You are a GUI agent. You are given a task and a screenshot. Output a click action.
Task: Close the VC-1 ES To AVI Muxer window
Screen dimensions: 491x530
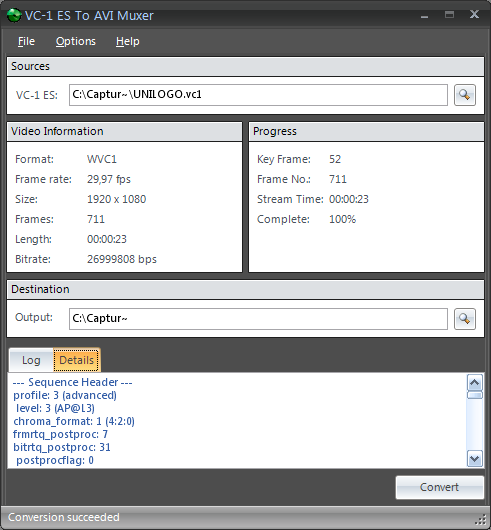tap(474, 14)
